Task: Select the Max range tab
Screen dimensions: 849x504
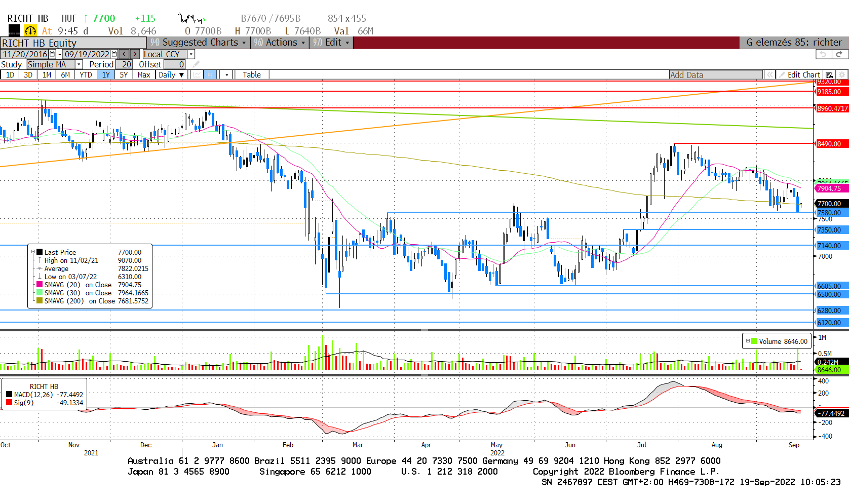Action: click(x=144, y=75)
